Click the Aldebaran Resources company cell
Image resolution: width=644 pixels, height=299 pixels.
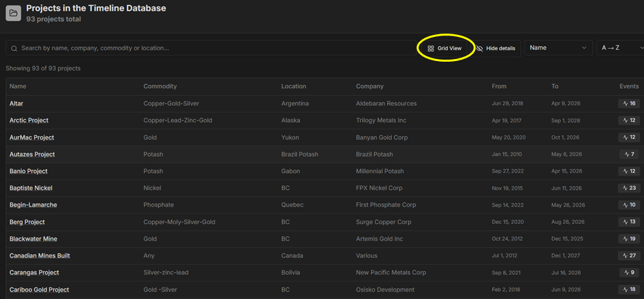pos(386,103)
